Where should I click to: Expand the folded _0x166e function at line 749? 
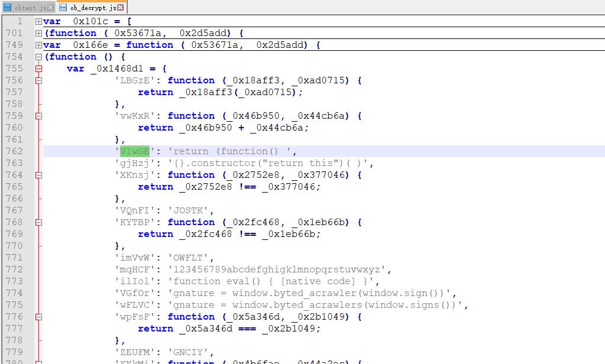click(38, 45)
